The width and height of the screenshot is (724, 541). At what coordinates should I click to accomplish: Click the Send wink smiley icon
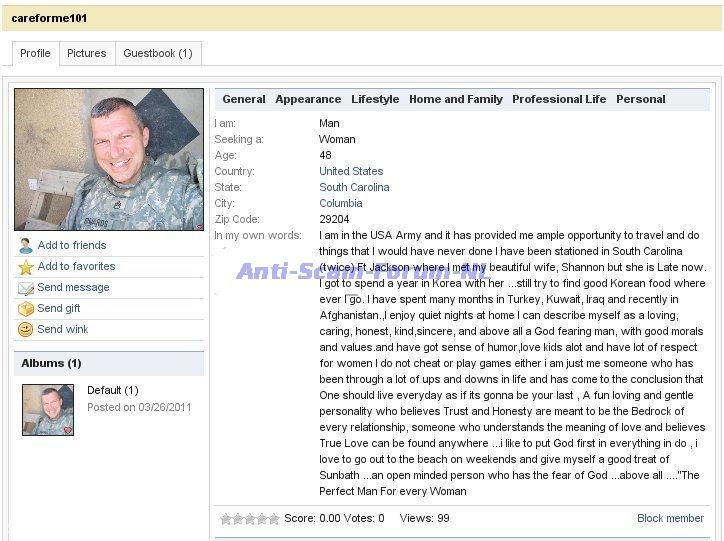(26, 330)
